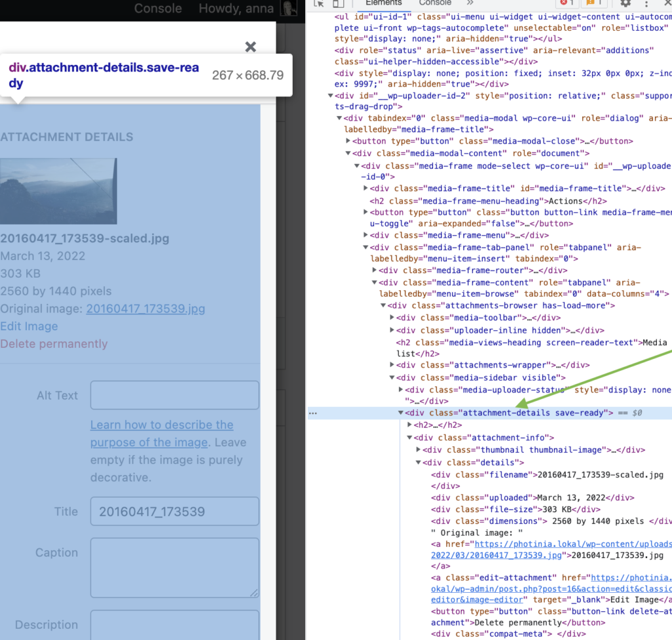Click the Edit Image link

click(29, 326)
